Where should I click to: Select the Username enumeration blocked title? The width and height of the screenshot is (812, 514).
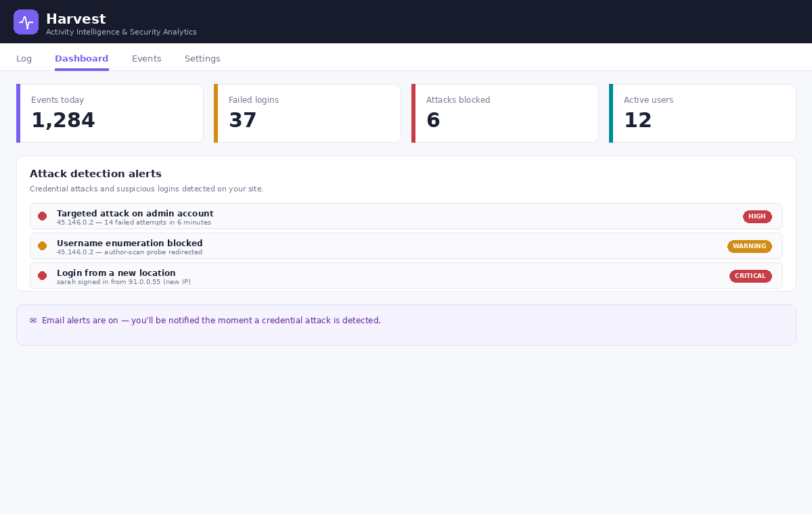coord(130,243)
